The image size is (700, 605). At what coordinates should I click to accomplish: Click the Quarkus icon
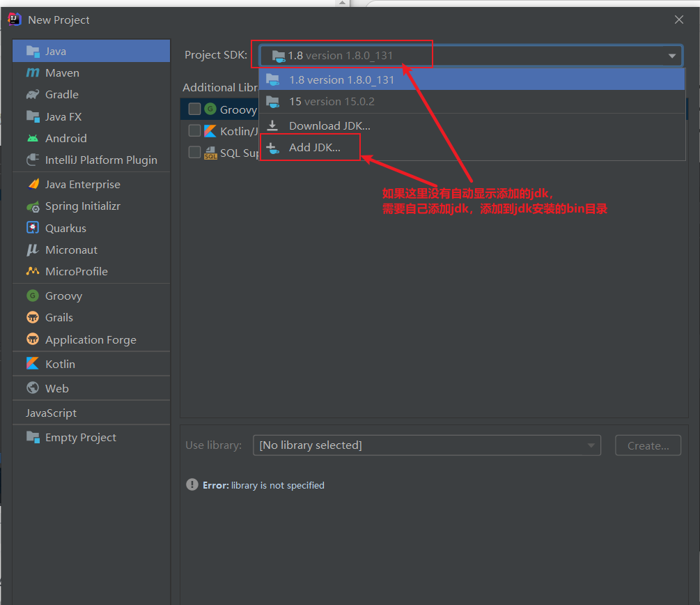33,228
